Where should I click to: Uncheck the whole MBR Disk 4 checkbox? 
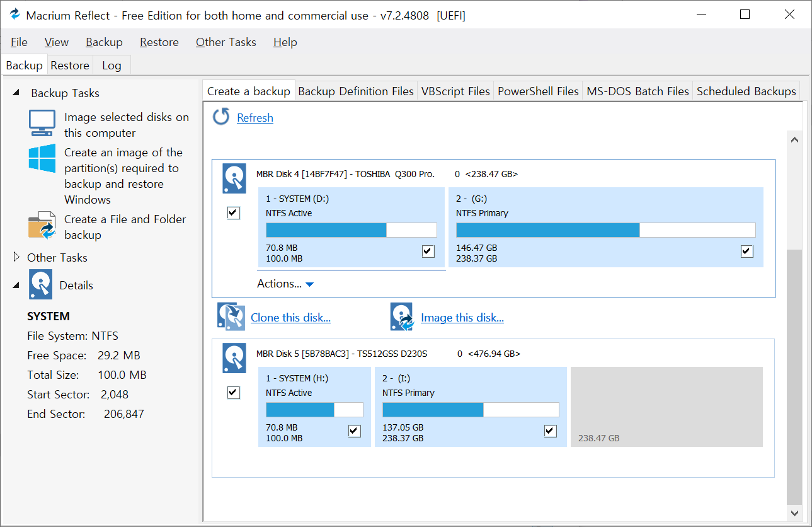(x=234, y=213)
